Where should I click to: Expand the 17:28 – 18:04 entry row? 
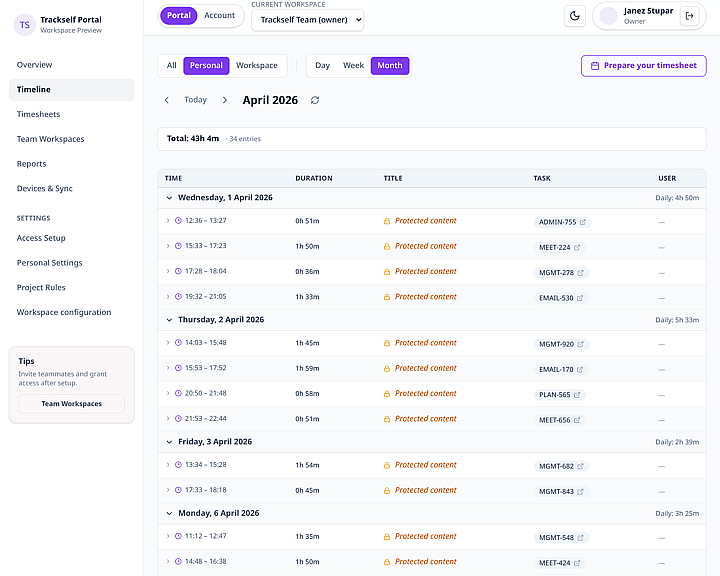168,271
